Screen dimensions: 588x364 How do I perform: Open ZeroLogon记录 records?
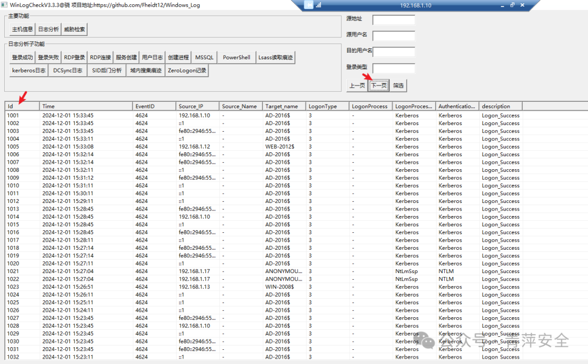[x=187, y=71]
